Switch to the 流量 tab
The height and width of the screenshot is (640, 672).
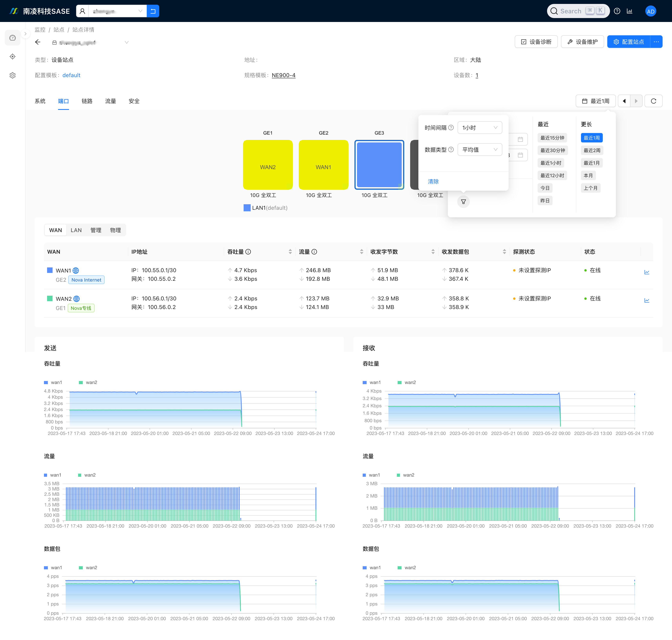click(110, 101)
